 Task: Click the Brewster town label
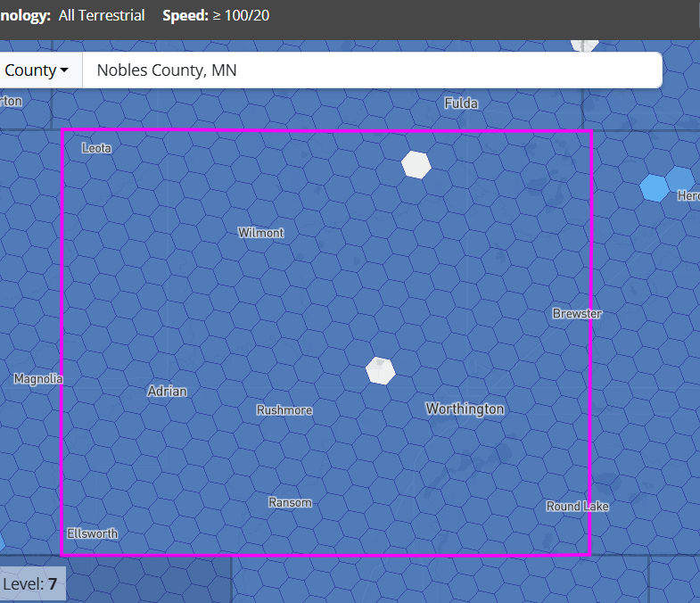click(x=577, y=314)
